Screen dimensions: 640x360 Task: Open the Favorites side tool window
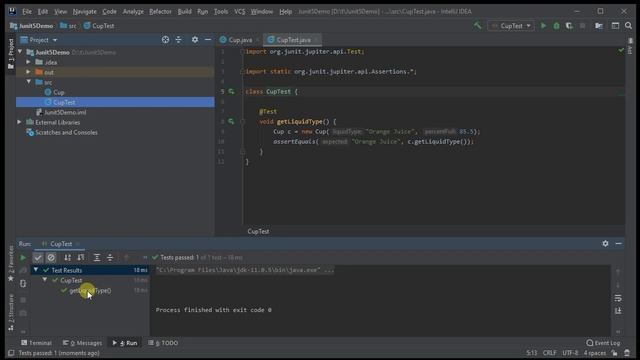point(11,263)
